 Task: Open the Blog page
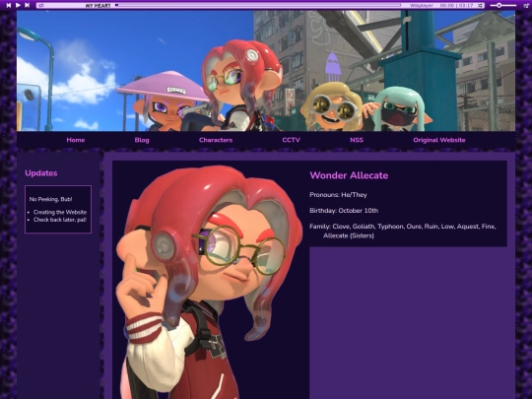tap(142, 140)
